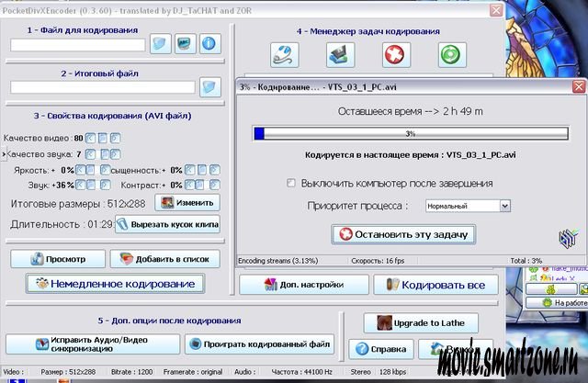
Task: Click Кодировать все button
Action: [435, 285]
